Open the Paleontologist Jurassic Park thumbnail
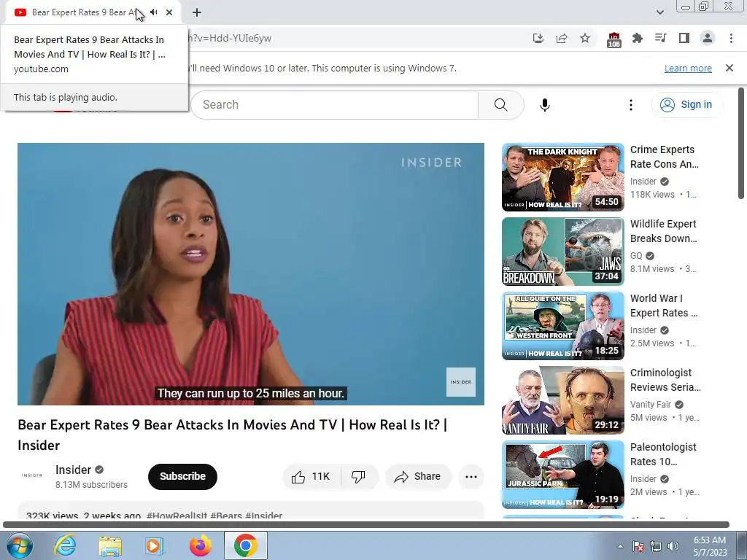This screenshot has width=747, height=560. click(562, 474)
